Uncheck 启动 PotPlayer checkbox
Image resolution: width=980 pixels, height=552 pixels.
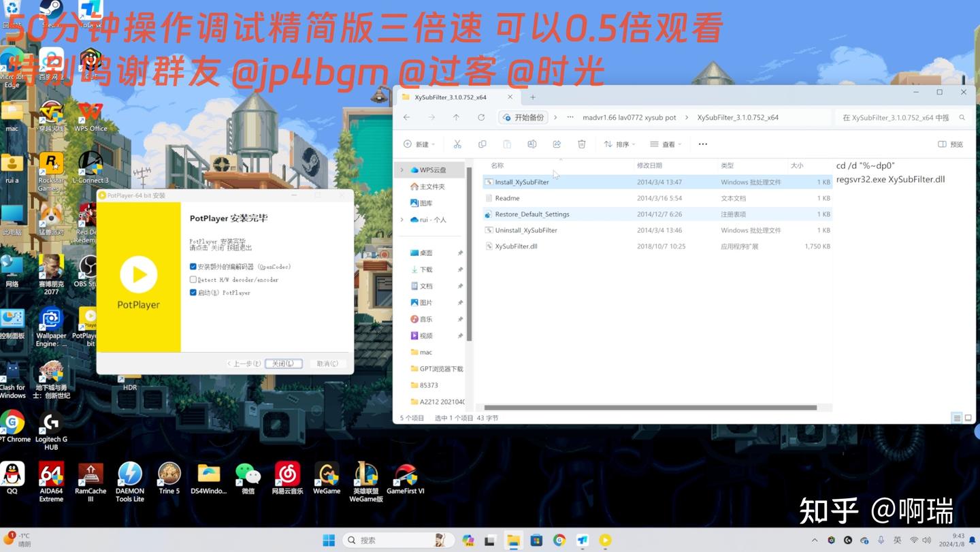(x=193, y=293)
